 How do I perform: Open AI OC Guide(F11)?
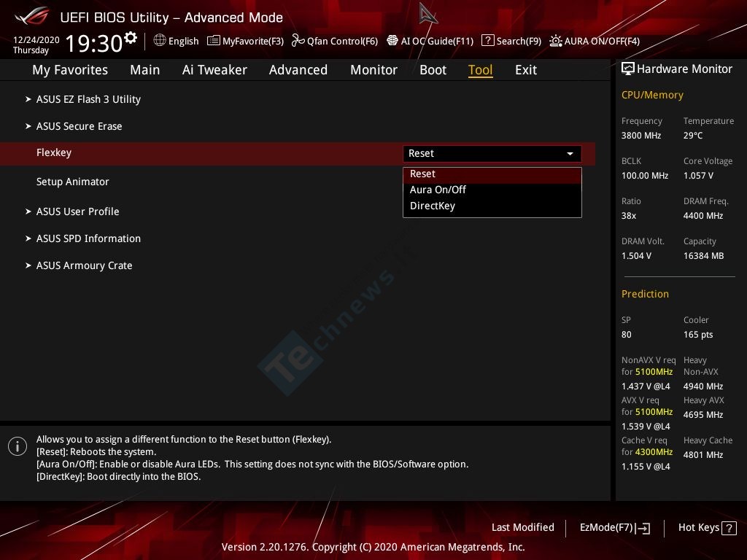pos(430,41)
